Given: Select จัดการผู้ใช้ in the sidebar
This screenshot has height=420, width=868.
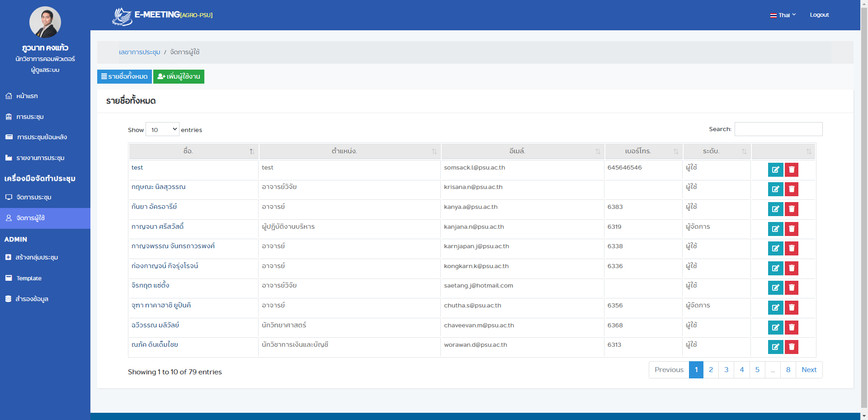Looking at the screenshot, I should pos(45,218).
